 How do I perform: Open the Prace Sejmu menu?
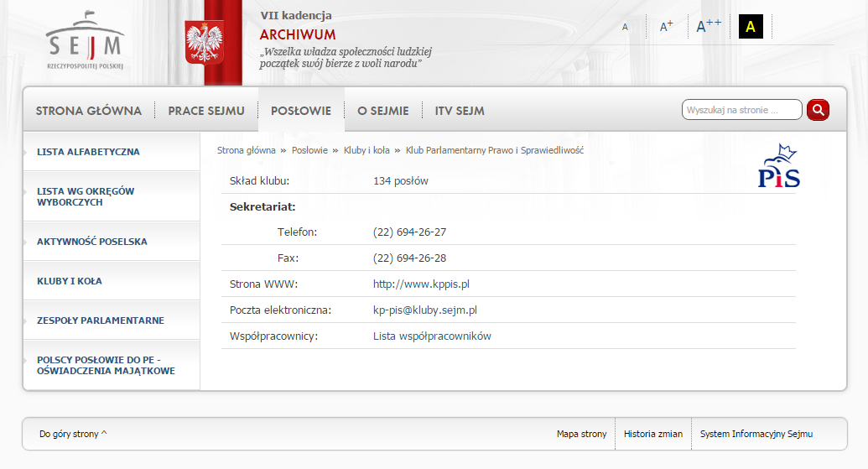206,111
